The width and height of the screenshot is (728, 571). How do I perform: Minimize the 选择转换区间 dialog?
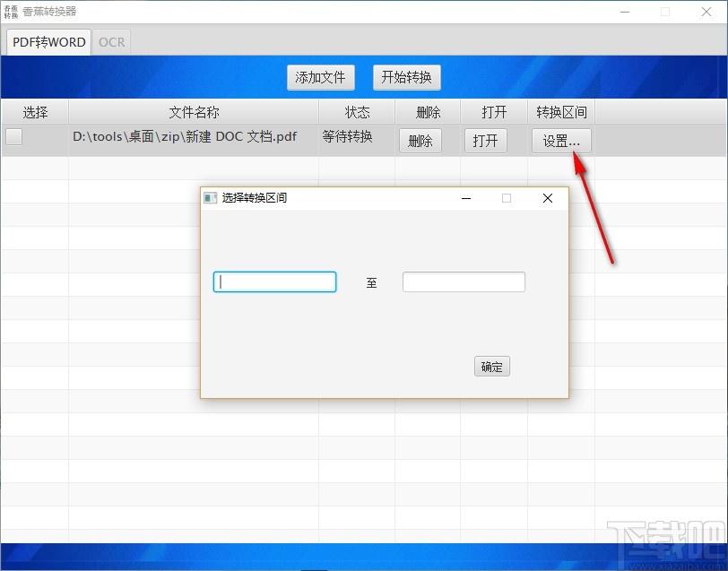coord(466,198)
